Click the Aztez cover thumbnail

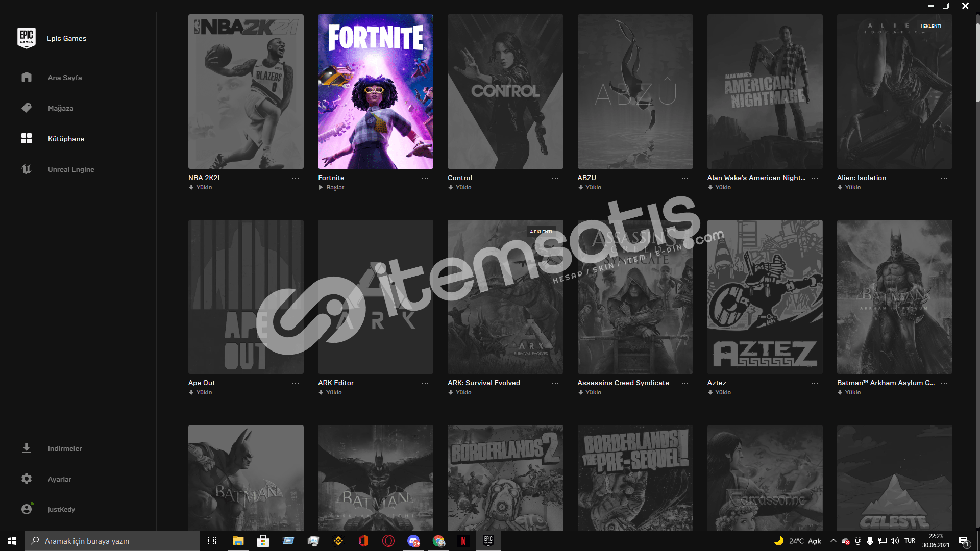click(765, 297)
